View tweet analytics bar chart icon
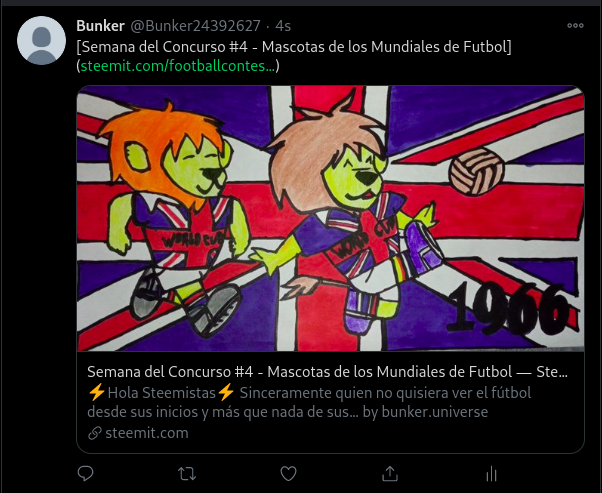 coord(491,474)
